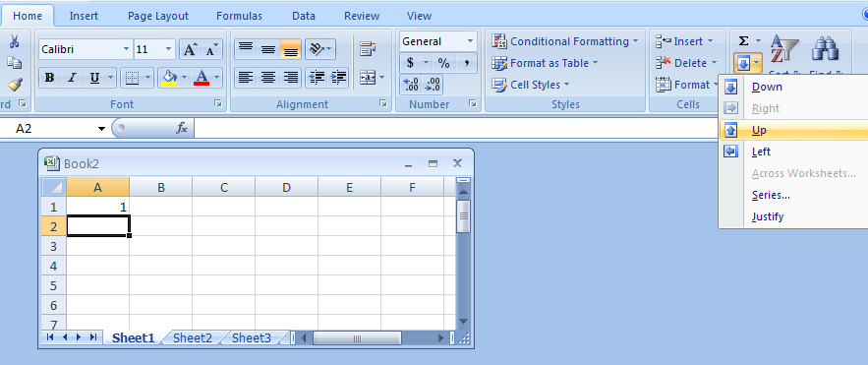
Task: Toggle the highlighted Bottom Align icon
Action: coord(291,49)
